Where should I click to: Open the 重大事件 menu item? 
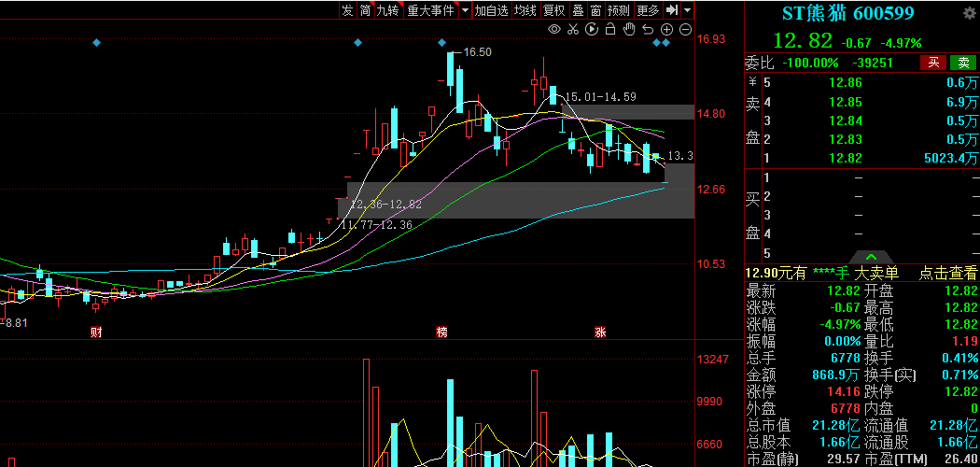click(430, 10)
